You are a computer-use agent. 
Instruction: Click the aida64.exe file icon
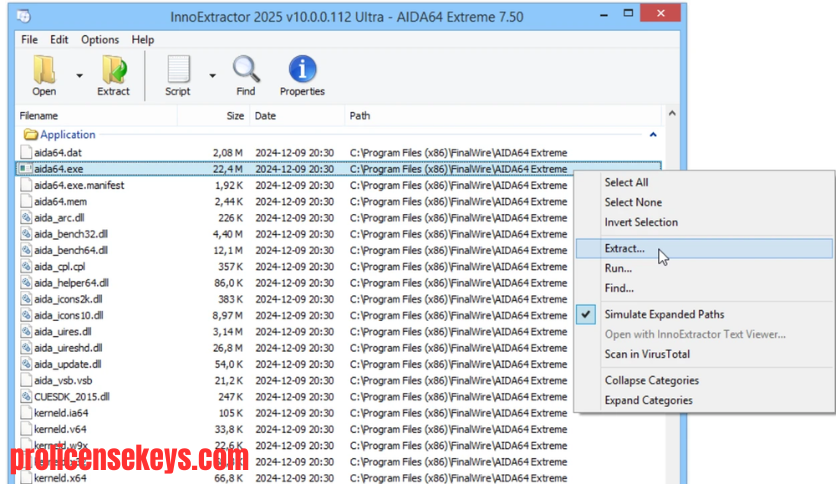(25, 169)
